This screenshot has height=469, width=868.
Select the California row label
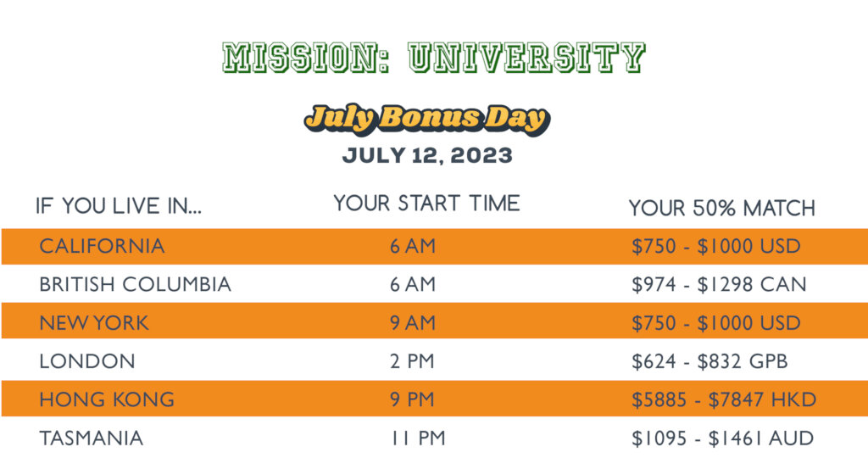(x=102, y=246)
